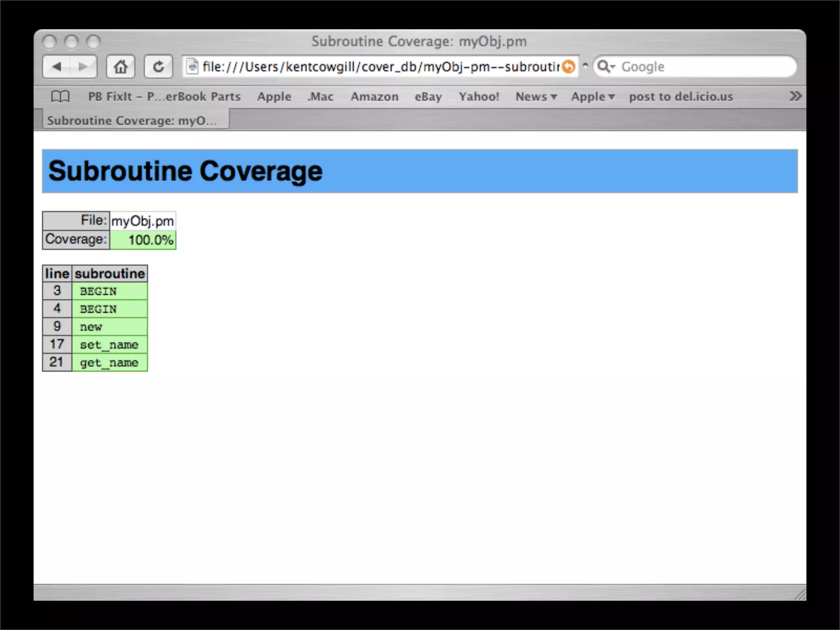
Task: Click the BEGIN entry on line 3
Action: coord(110,291)
